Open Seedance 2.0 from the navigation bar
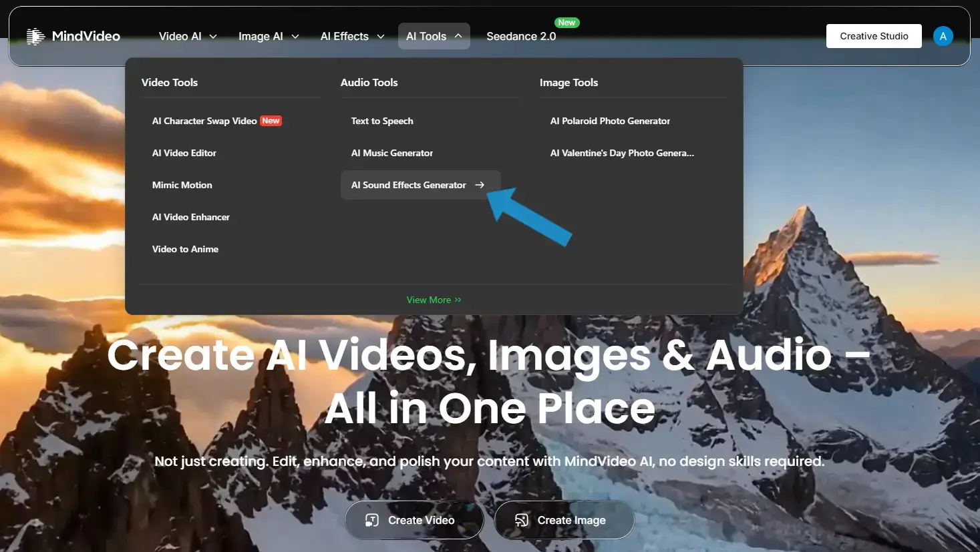This screenshot has width=980, height=552. (x=521, y=37)
